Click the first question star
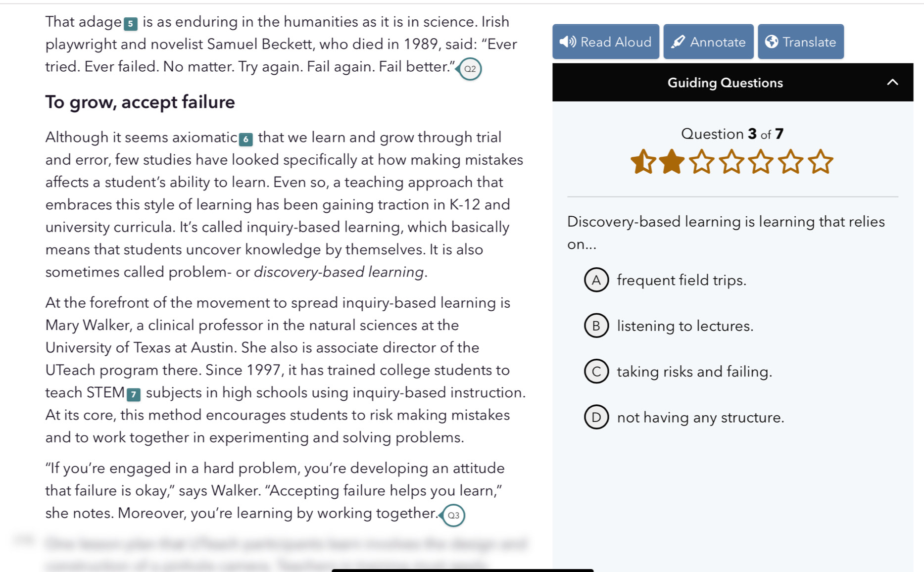This screenshot has height=572, width=924. pos(643,162)
